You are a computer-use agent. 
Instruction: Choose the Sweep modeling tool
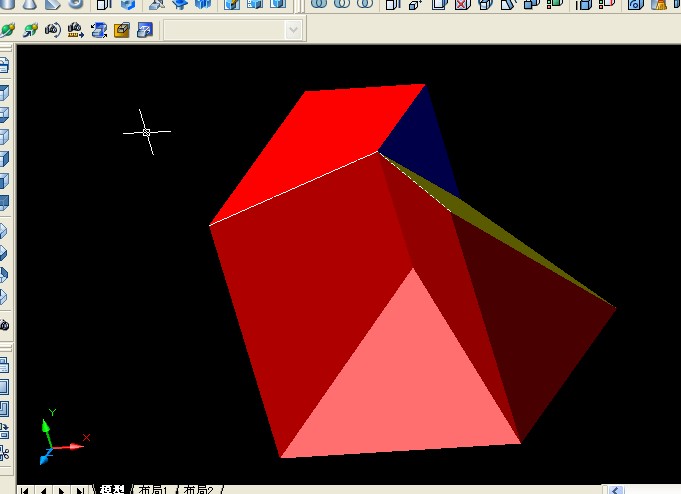click(156, 4)
